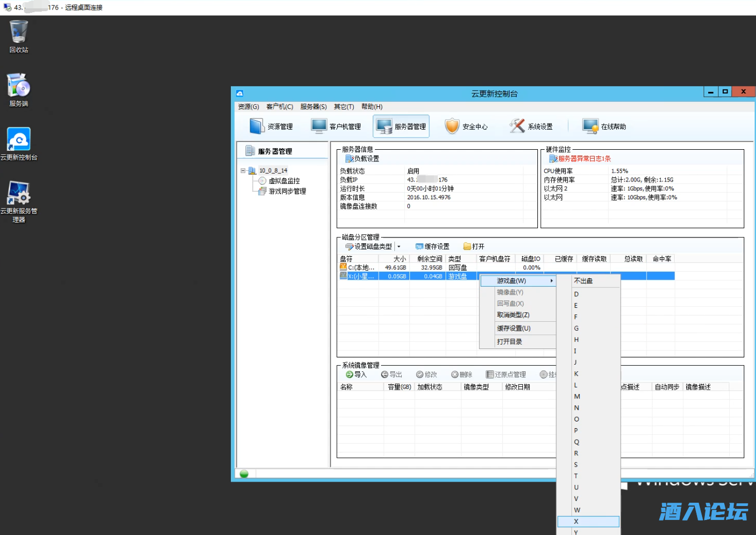Select the 安全中心 shield icon

pos(452,126)
